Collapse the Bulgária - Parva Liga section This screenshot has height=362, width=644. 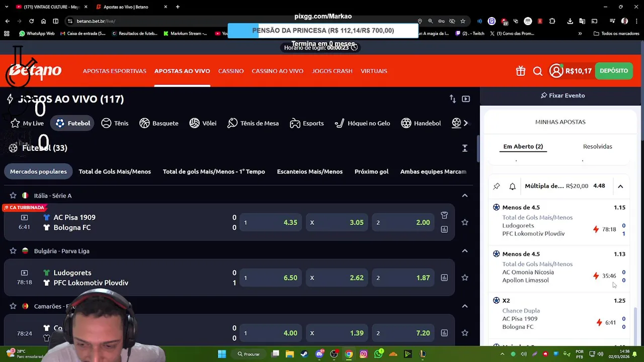point(465,251)
